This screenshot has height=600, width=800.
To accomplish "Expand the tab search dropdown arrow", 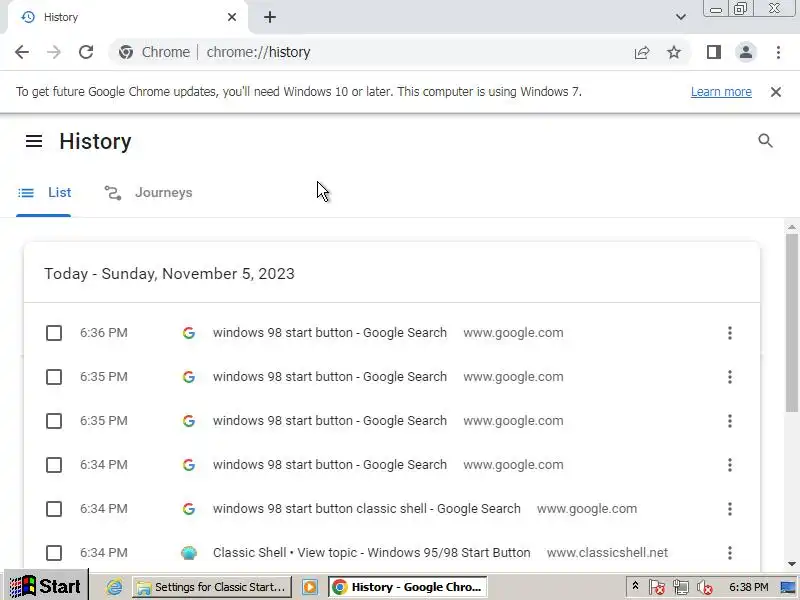I will pos(681,17).
